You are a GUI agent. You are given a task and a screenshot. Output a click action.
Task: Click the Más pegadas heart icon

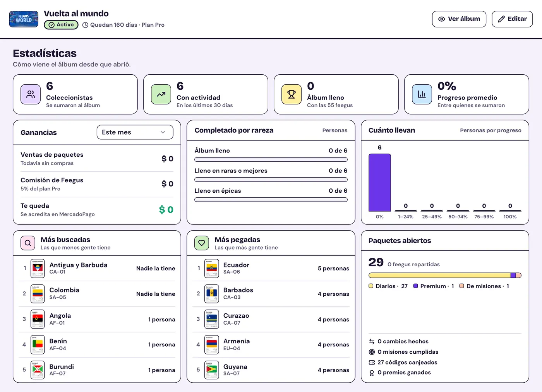202,243
